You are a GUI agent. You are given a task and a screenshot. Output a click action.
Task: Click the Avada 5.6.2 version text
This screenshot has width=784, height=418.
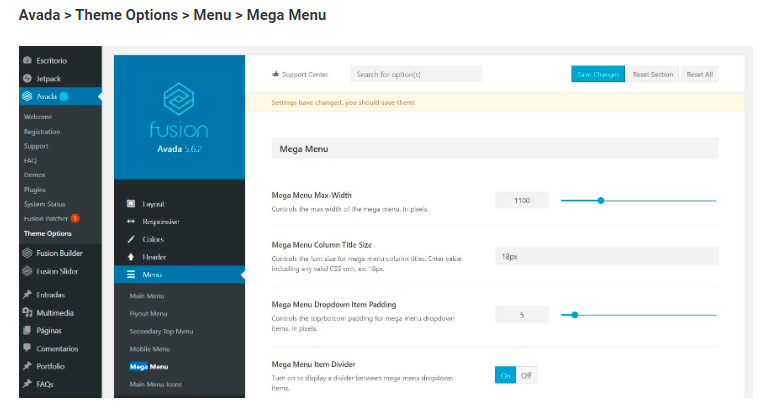click(x=180, y=149)
